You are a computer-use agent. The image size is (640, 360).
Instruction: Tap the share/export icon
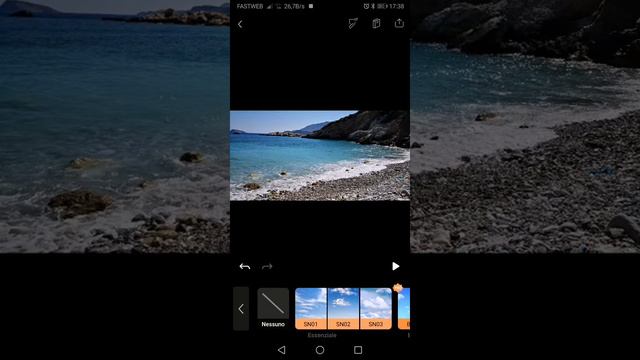(399, 23)
